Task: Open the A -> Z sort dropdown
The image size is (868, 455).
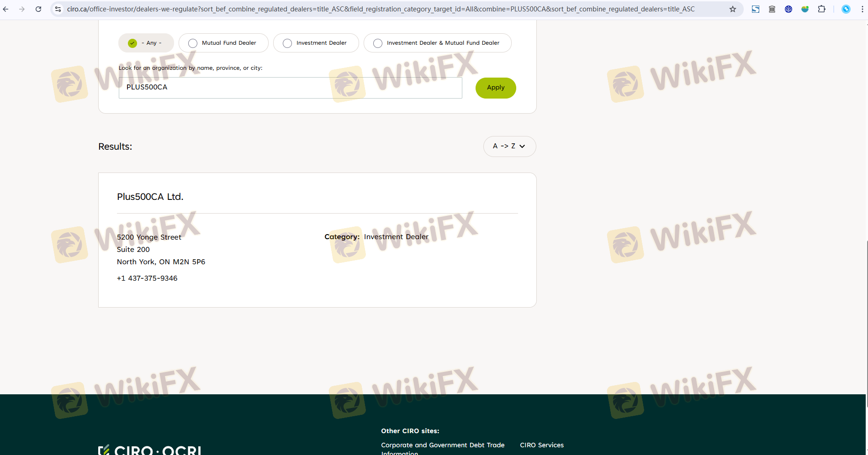Action: [x=510, y=146]
